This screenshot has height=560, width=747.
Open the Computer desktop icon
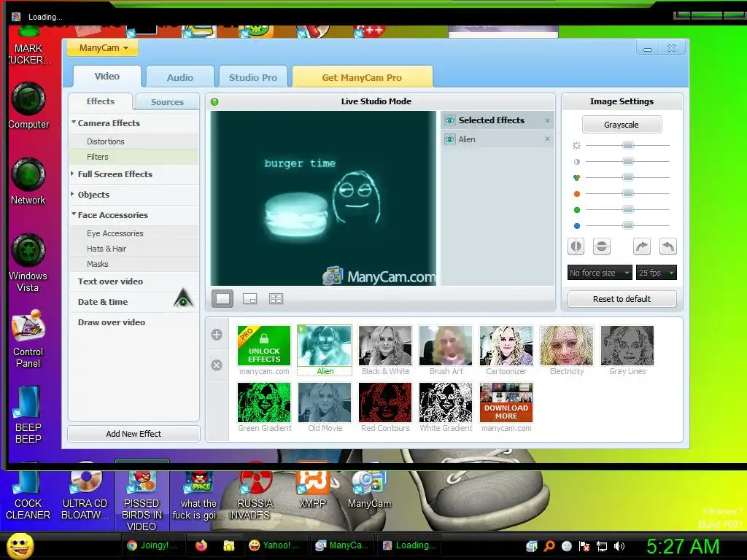tap(28, 106)
